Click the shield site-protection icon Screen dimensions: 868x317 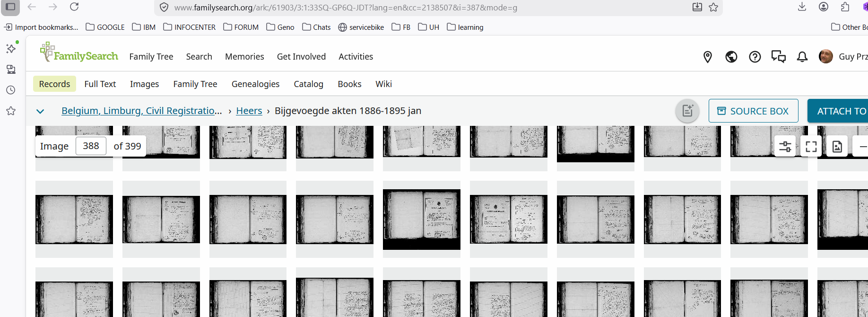(164, 8)
